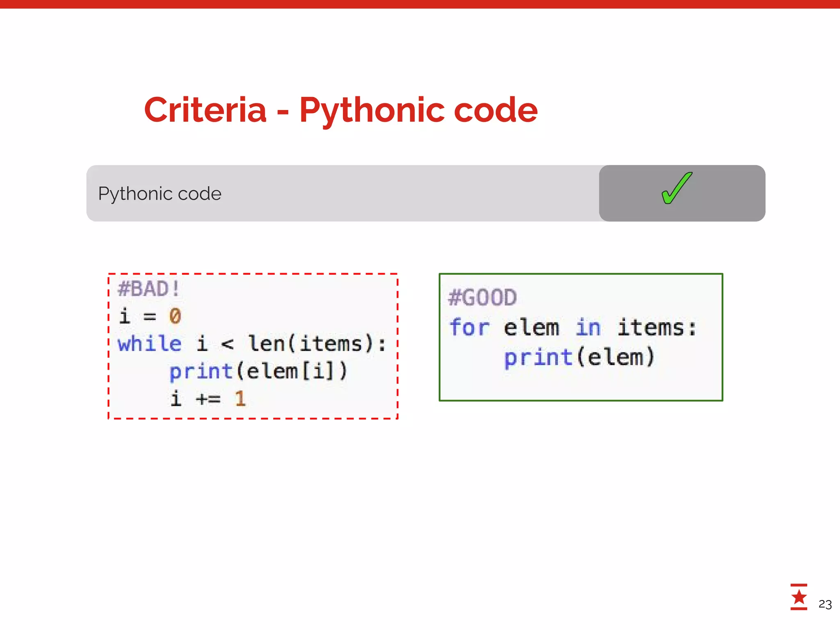
Task: Select the 'Pythonic code' criteria label
Action: (x=160, y=194)
